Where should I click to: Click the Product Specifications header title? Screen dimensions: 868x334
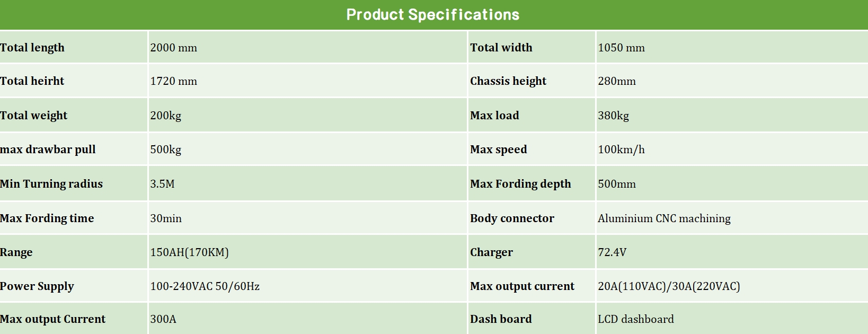[433, 15]
